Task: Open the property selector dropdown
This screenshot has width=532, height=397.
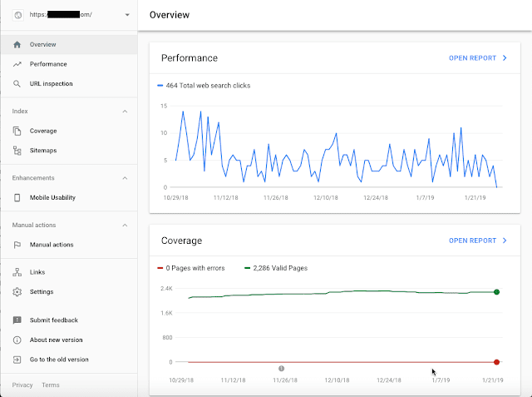Action: (x=127, y=15)
